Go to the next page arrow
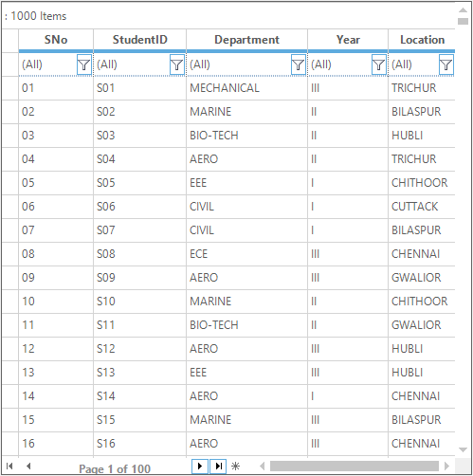The width and height of the screenshot is (473, 476). pyautogui.click(x=200, y=466)
